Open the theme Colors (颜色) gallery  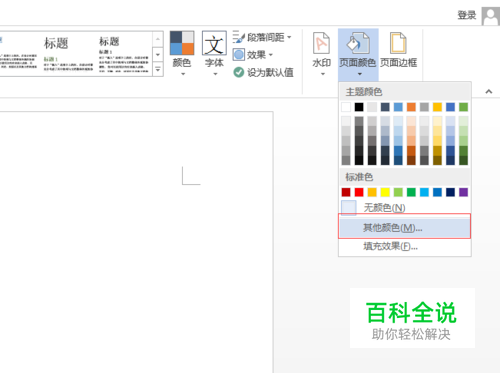point(182,53)
